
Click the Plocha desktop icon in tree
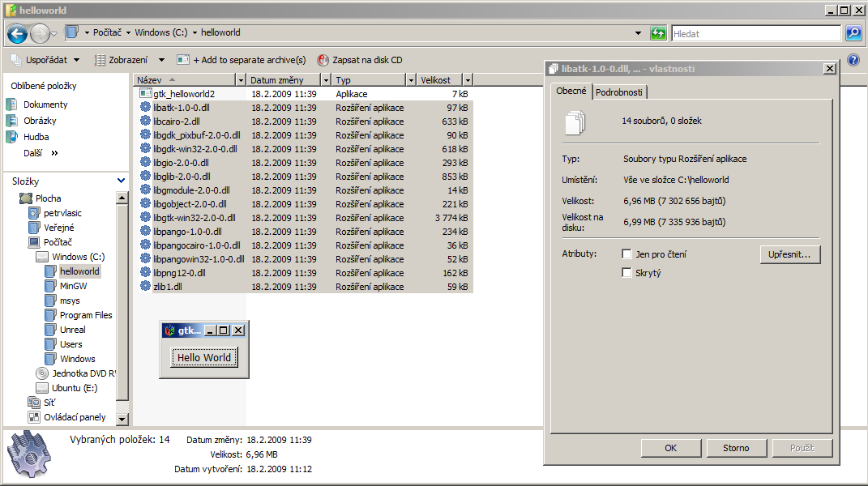(x=25, y=198)
